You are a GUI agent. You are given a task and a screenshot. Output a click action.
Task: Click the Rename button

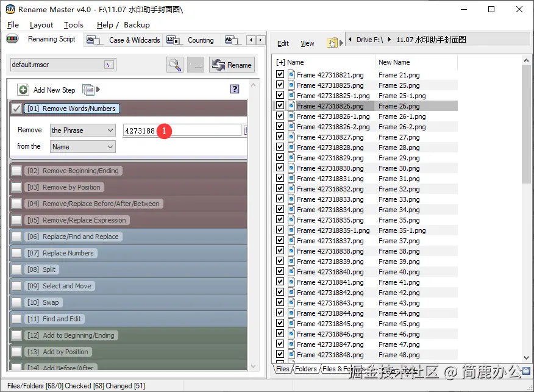232,65
